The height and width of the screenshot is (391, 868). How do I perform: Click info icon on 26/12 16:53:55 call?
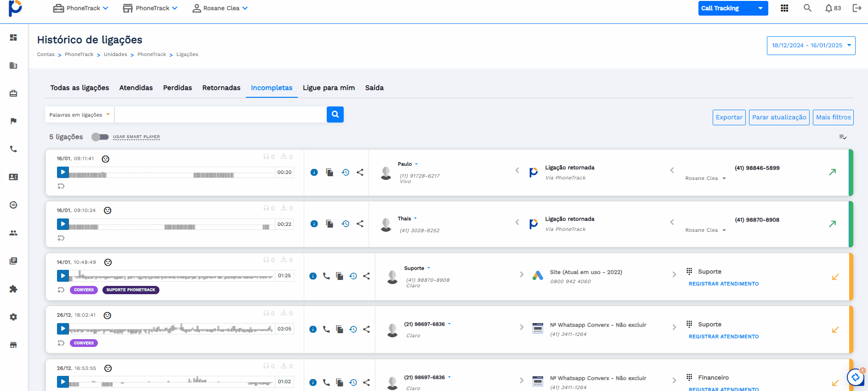click(x=313, y=382)
